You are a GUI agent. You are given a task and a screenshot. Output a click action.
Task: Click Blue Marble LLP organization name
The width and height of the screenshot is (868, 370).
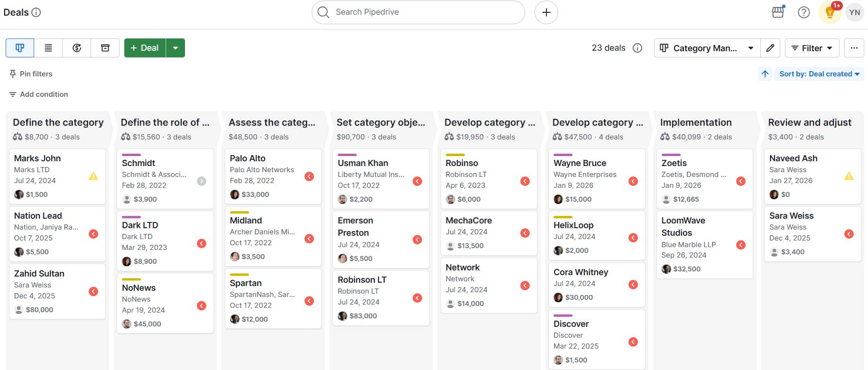[689, 245]
